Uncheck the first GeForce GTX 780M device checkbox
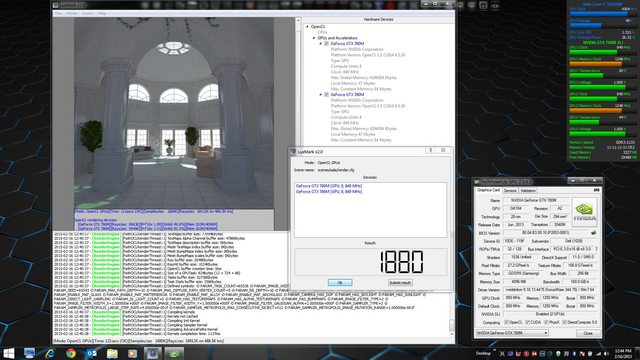 327,43
